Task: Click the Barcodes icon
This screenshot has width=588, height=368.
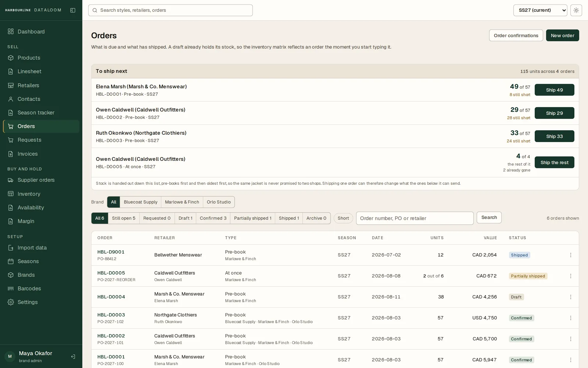Action: click(x=11, y=289)
